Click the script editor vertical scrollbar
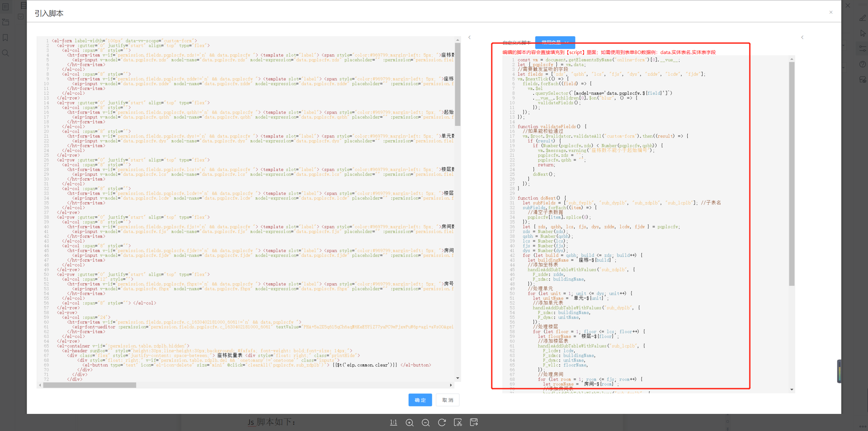The height and width of the screenshot is (431, 868). tap(792, 174)
